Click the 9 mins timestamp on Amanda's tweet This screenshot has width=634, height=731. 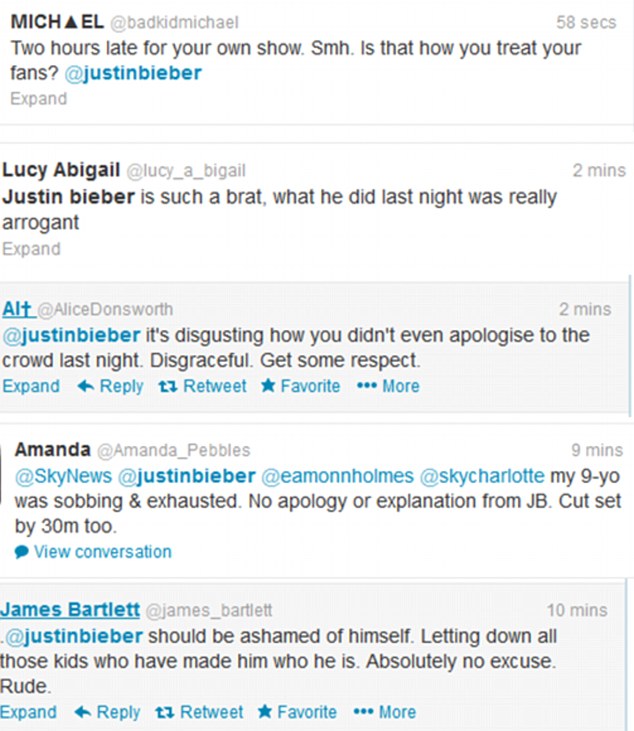[598, 451]
